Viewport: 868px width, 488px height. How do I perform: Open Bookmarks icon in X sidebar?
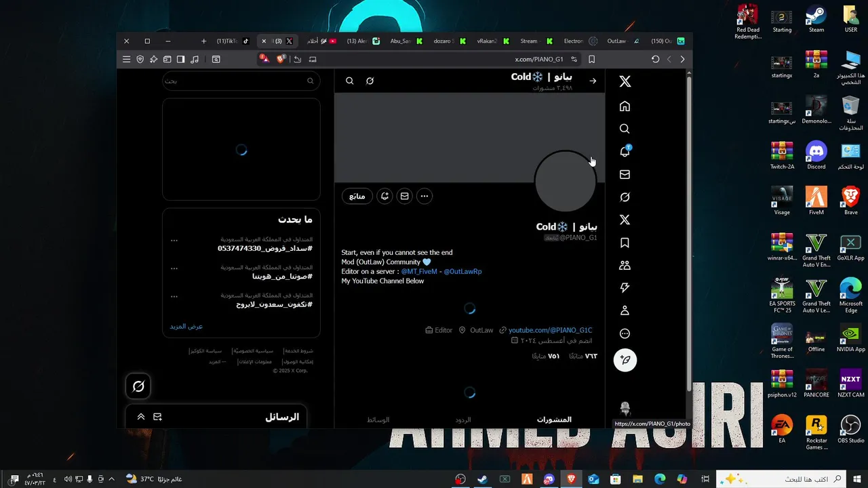pyautogui.click(x=625, y=243)
